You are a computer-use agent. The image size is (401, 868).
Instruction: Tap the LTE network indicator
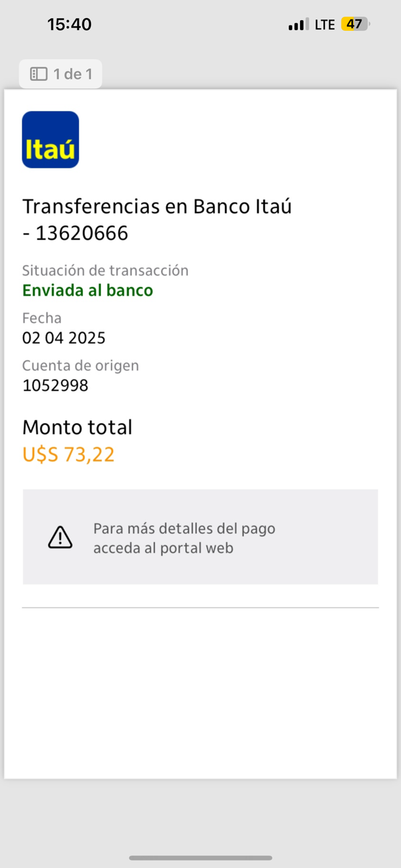point(325,25)
